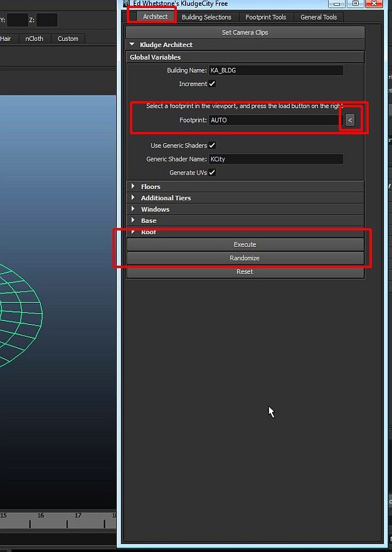Edit the Generic Shader Name field
The image size is (392, 552).
pos(276,159)
